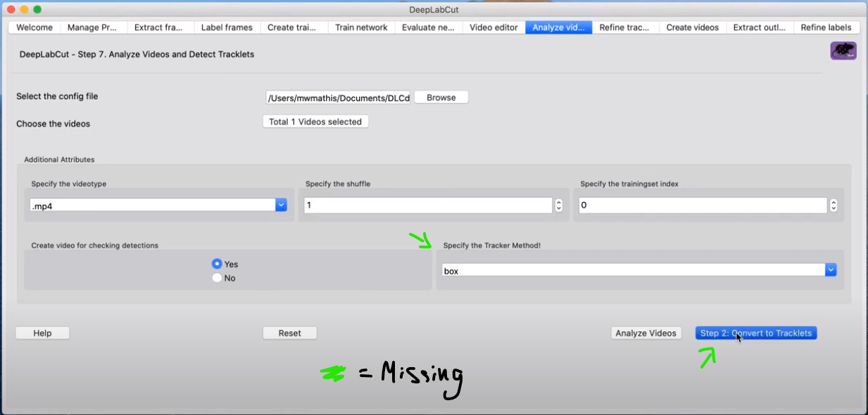Switch to the Welcome tab
The image size is (868, 415).
(x=33, y=27)
